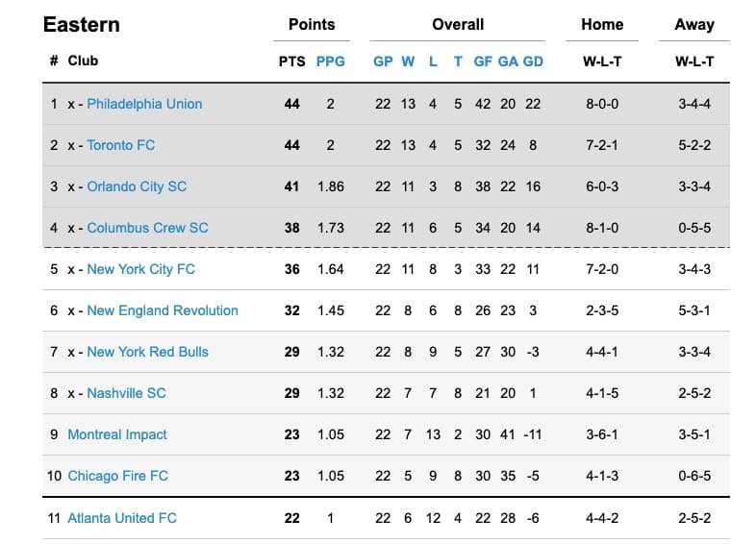
Task: Sort by GD goal difference header
Action: coord(533,61)
